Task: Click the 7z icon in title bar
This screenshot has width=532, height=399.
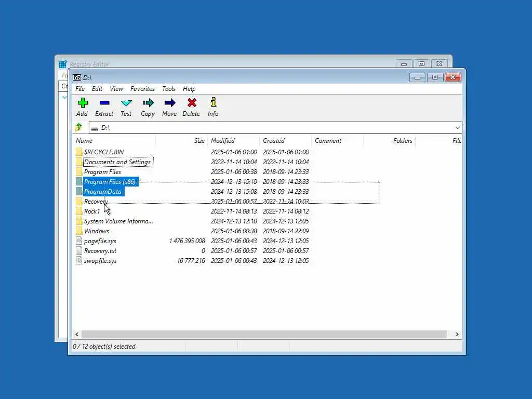Action: pos(77,77)
